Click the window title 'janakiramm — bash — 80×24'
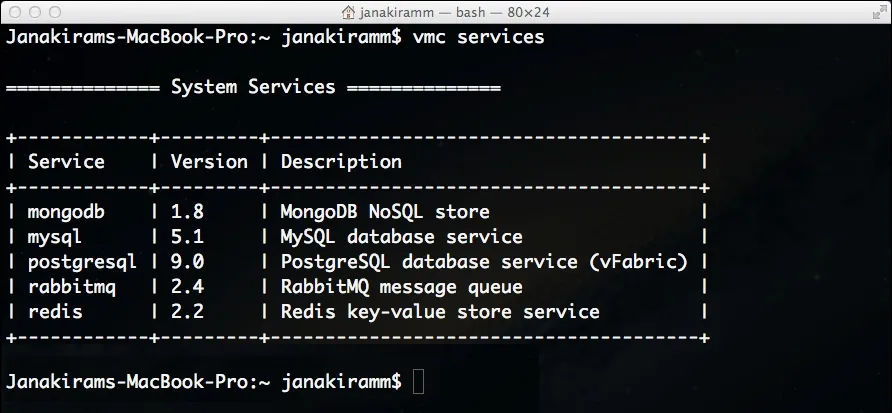 [454, 12]
